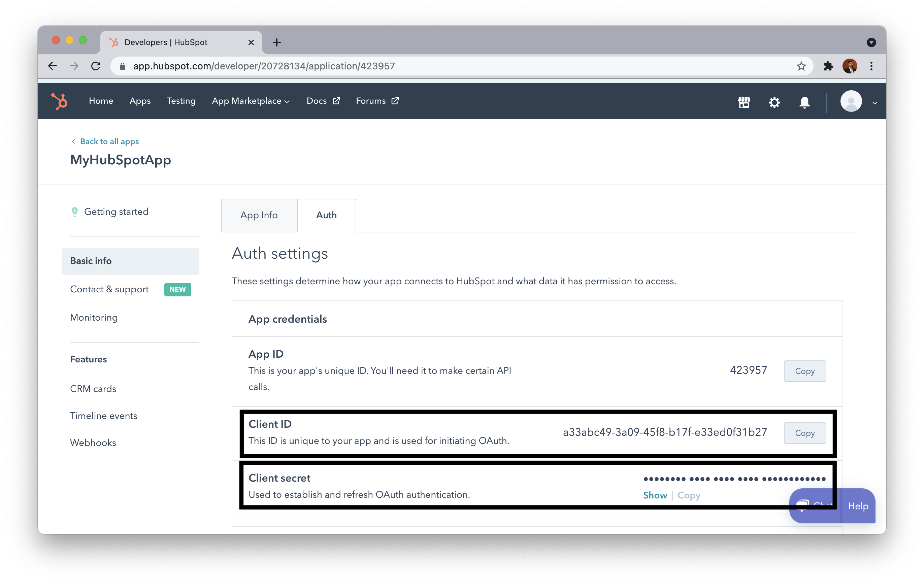Image resolution: width=924 pixels, height=584 pixels.
Task: Open the Chrome profile avatar
Action: (x=850, y=66)
